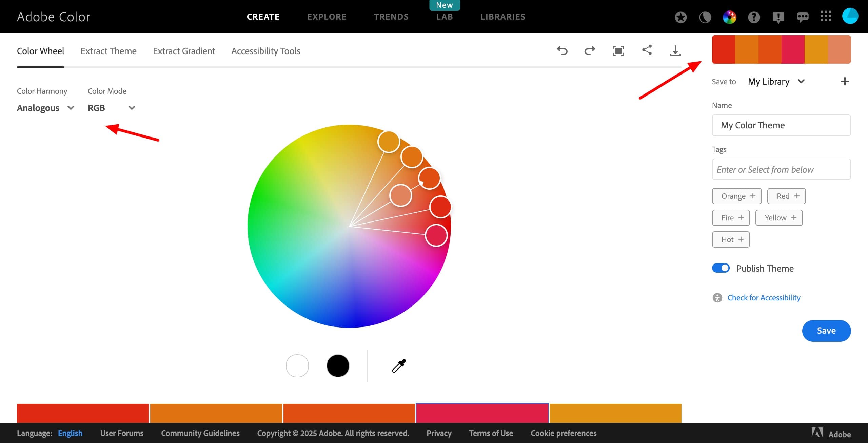Disable the Publish Theme toggle
The height and width of the screenshot is (443, 868).
pyautogui.click(x=721, y=268)
